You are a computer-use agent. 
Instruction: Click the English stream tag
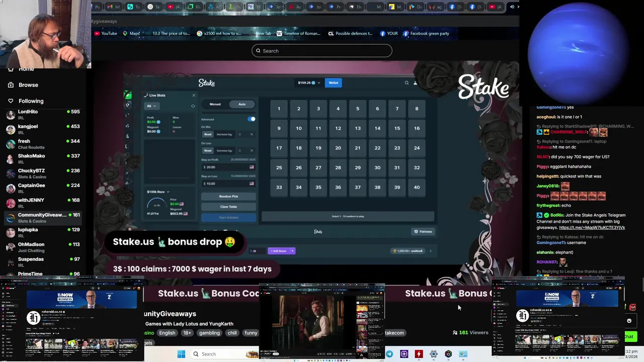pyautogui.click(x=167, y=333)
